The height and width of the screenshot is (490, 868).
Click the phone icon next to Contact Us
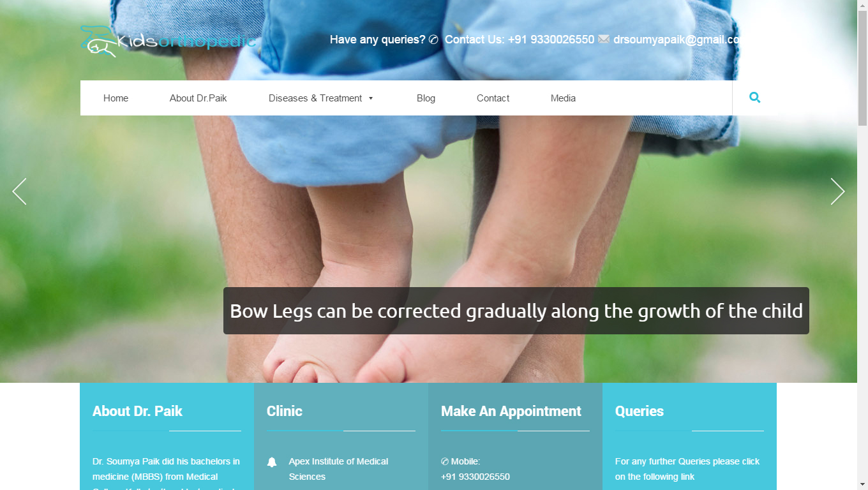(433, 40)
